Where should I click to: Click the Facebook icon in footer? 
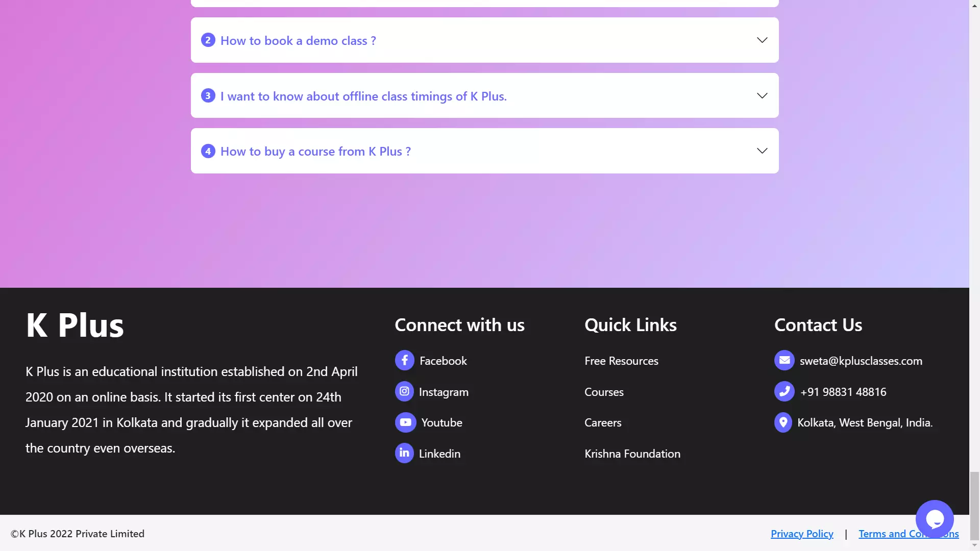[x=404, y=361]
